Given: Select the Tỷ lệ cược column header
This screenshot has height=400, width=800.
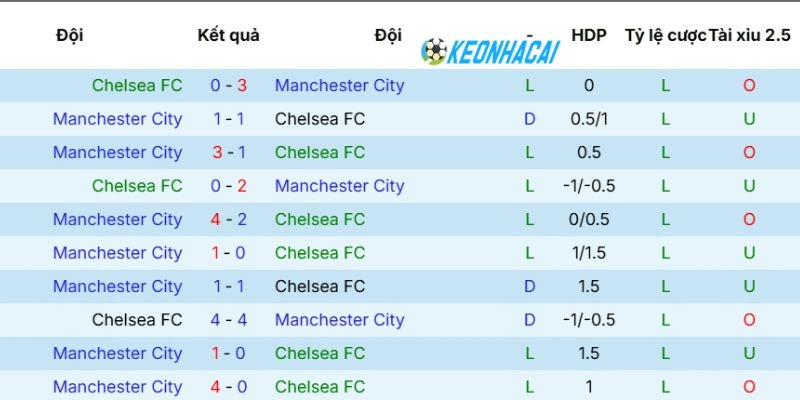Looking at the screenshot, I should click(x=665, y=35).
